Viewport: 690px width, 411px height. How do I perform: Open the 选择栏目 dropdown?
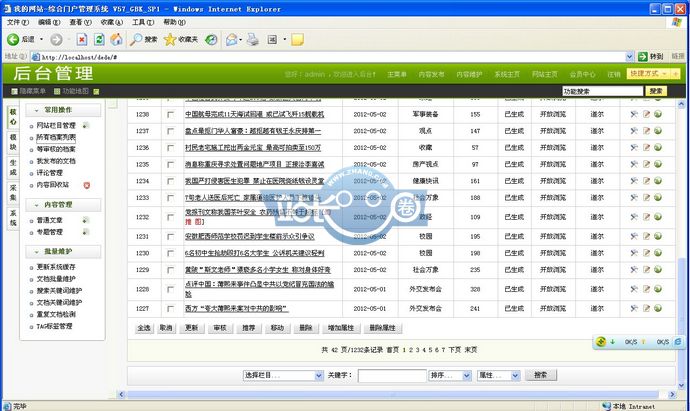coord(283,375)
